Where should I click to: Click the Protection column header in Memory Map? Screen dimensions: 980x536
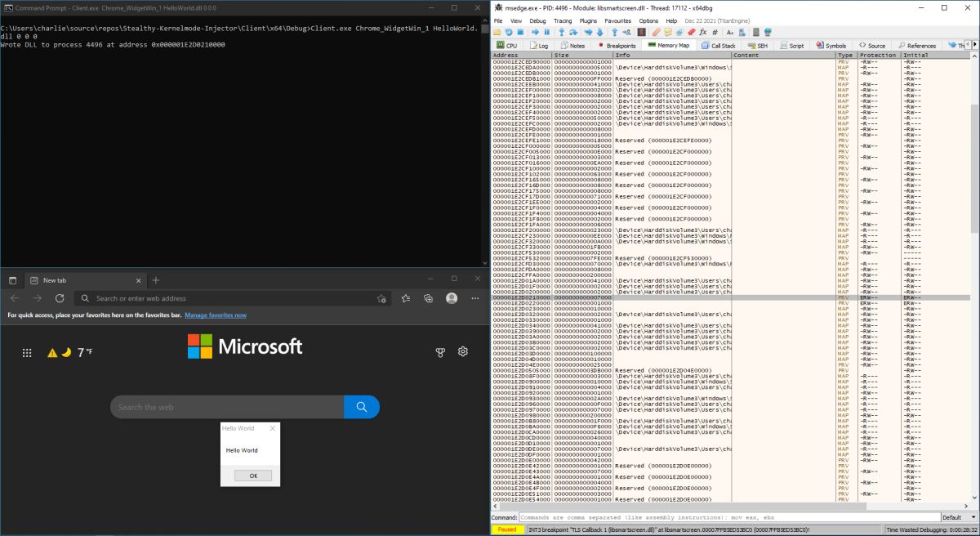tap(878, 55)
